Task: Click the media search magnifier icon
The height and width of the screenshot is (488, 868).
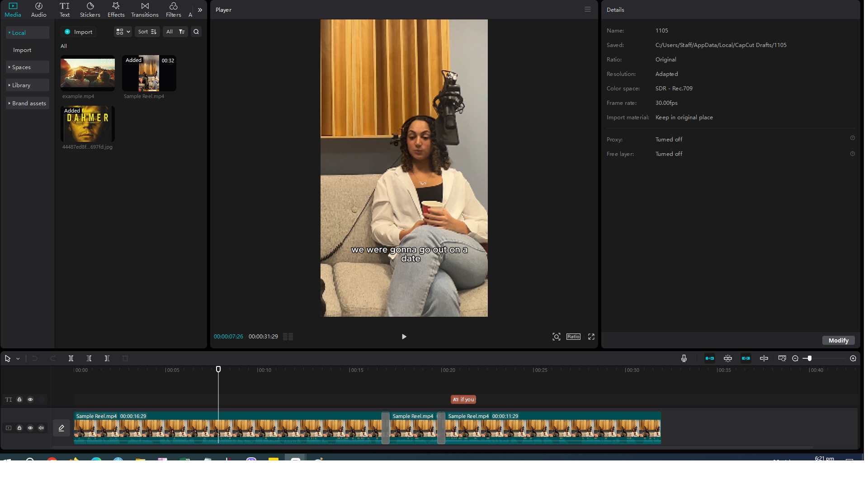Action: pos(196,32)
